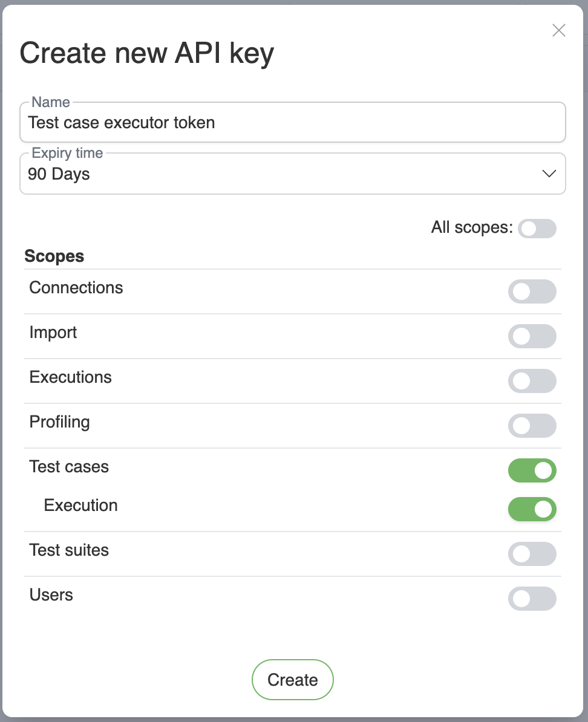Image resolution: width=588 pixels, height=722 pixels.
Task: Enable the All scopes toggle
Action: tap(537, 229)
